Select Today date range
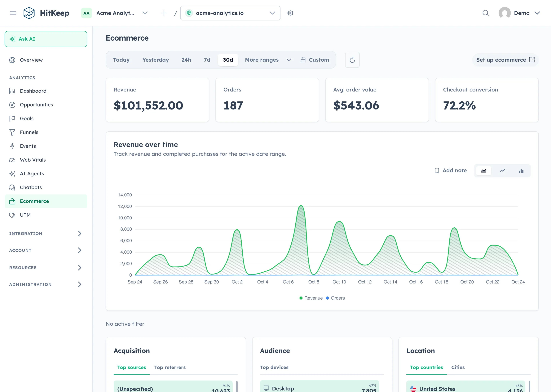Viewport: 551px width, 392px height. pyautogui.click(x=121, y=60)
